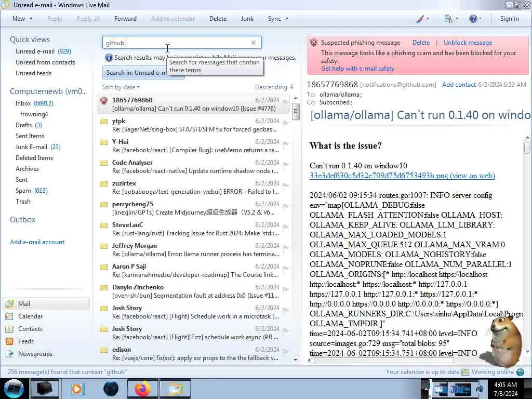Screen dimensions: 532x399
Task: Mark message as Junk
Action: (247, 19)
